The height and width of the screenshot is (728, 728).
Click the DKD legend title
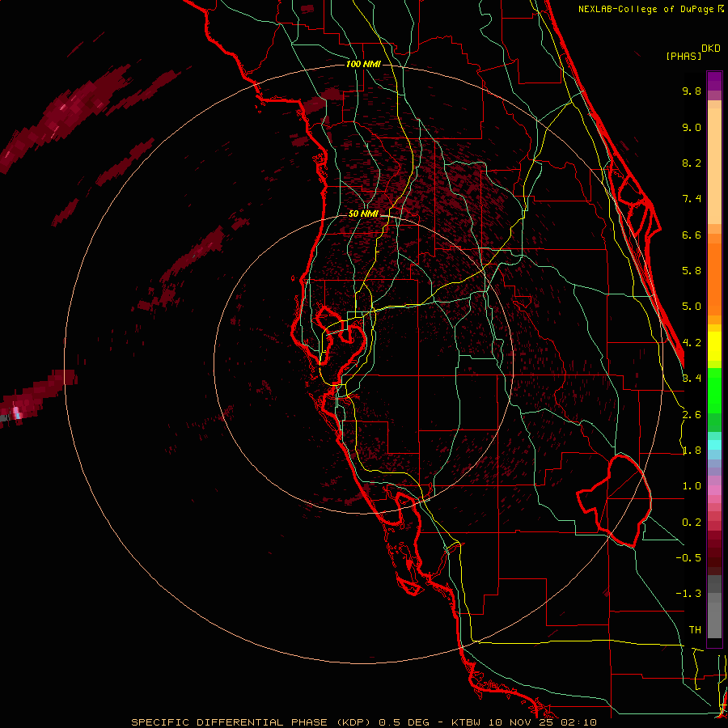710,49
